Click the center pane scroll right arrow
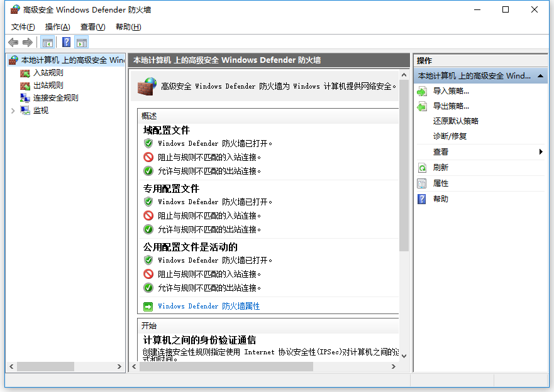The height and width of the screenshot is (392, 554). click(394, 367)
